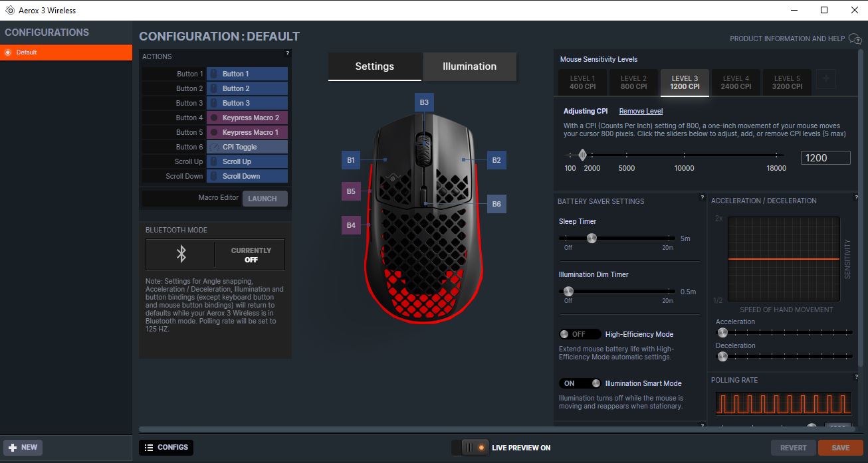The image size is (868, 463).
Task: Open Button 4 Keypress Macro 2 binding
Action: click(x=247, y=118)
